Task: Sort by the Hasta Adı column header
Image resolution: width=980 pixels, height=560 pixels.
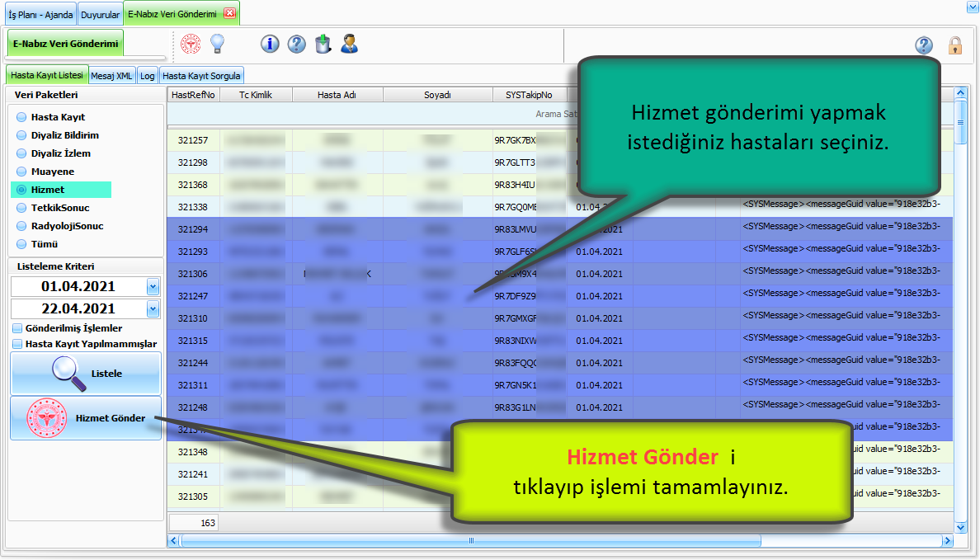Action: [337, 95]
